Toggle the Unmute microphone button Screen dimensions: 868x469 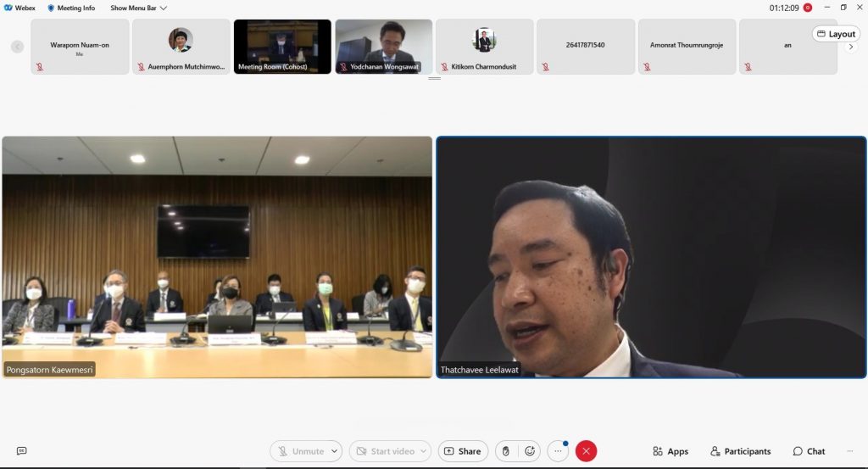click(300, 451)
